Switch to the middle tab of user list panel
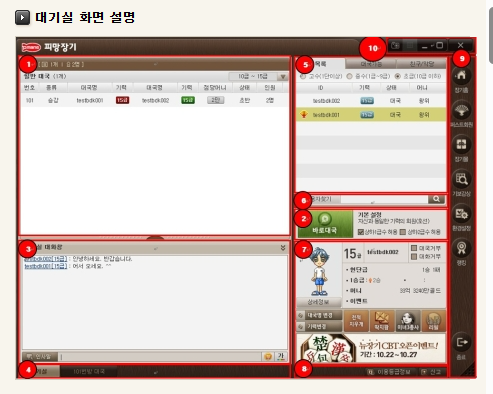The image size is (493, 394). click(x=371, y=64)
